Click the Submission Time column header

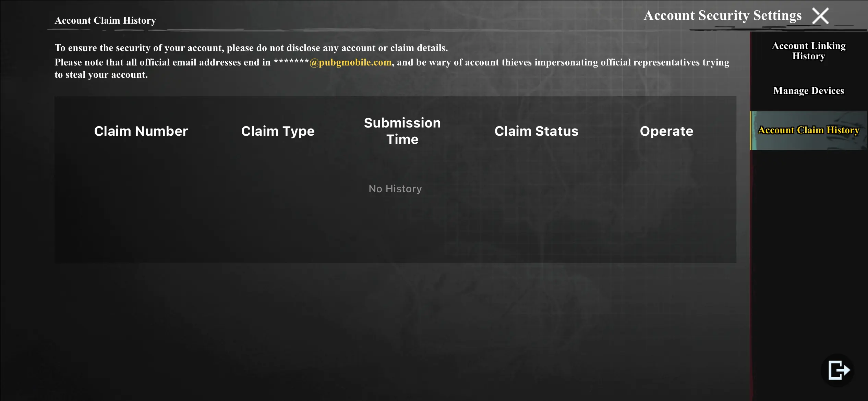(402, 131)
